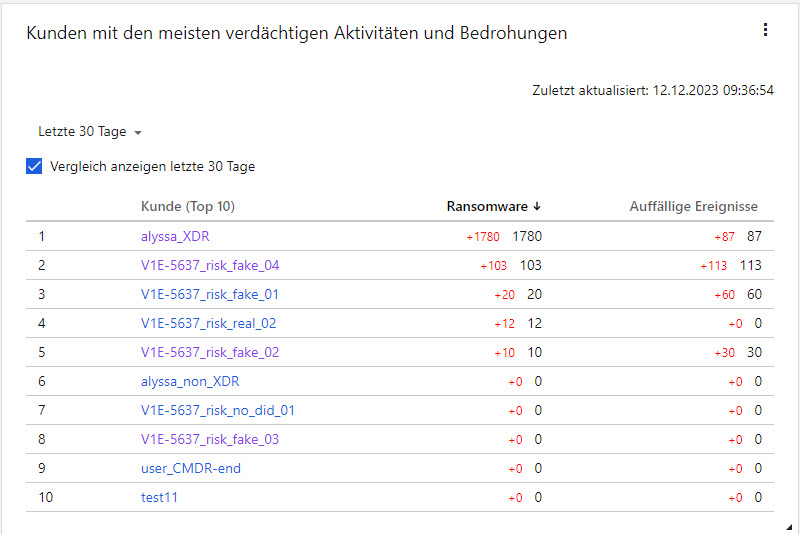This screenshot has width=800, height=535.
Task: Open customer user_CMDR-end
Action: pos(191,469)
